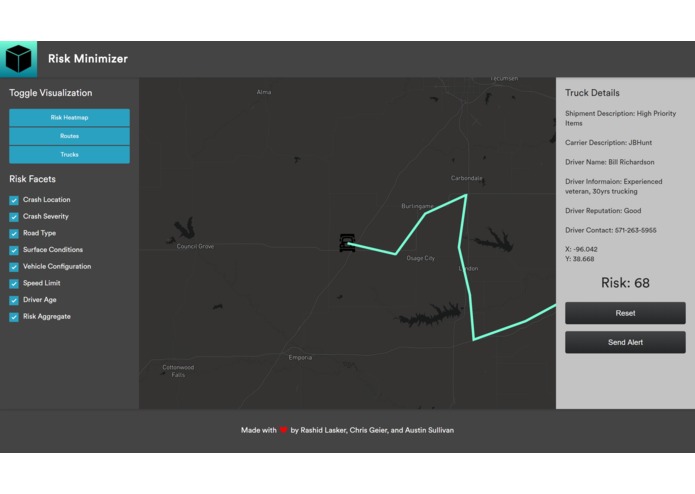
Task: Reset the truck details panel
Action: click(625, 313)
